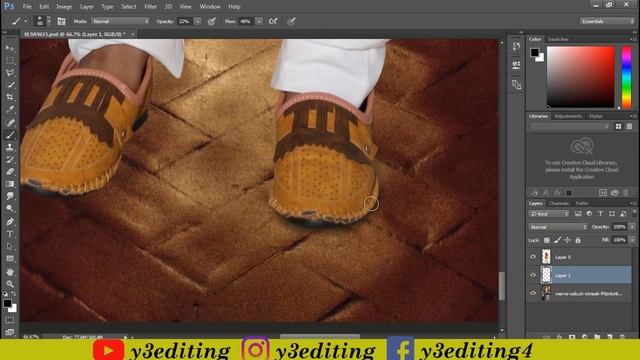Open the Opacity slider dropdown in options bar
The width and height of the screenshot is (640, 360).
[x=198, y=21]
